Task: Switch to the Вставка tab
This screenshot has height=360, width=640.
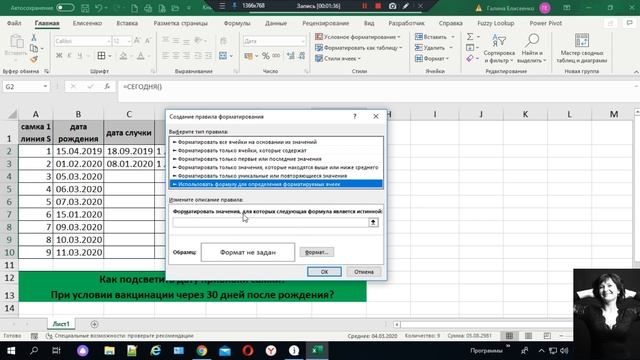Action: pyautogui.click(x=127, y=23)
